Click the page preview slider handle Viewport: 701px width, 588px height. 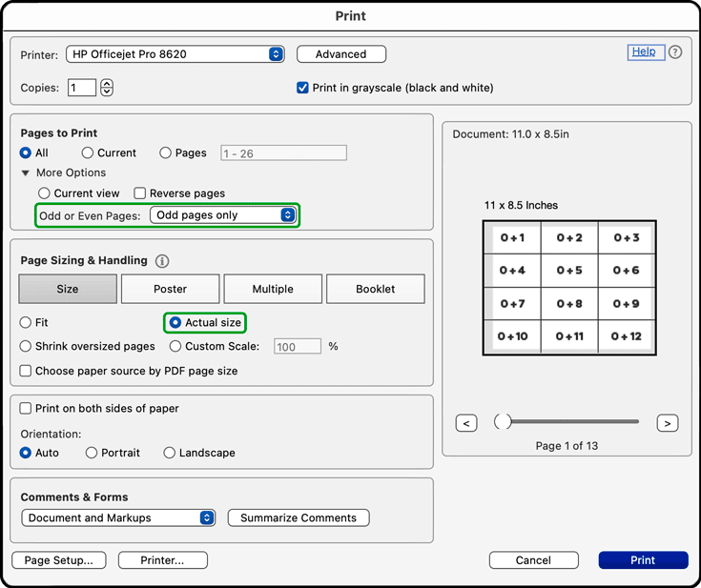[503, 421]
